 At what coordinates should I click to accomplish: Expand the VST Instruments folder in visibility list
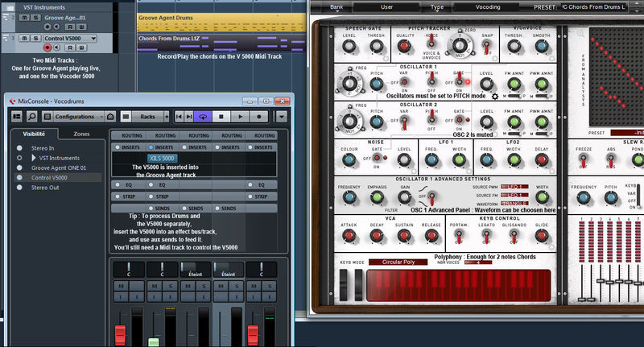[34, 158]
